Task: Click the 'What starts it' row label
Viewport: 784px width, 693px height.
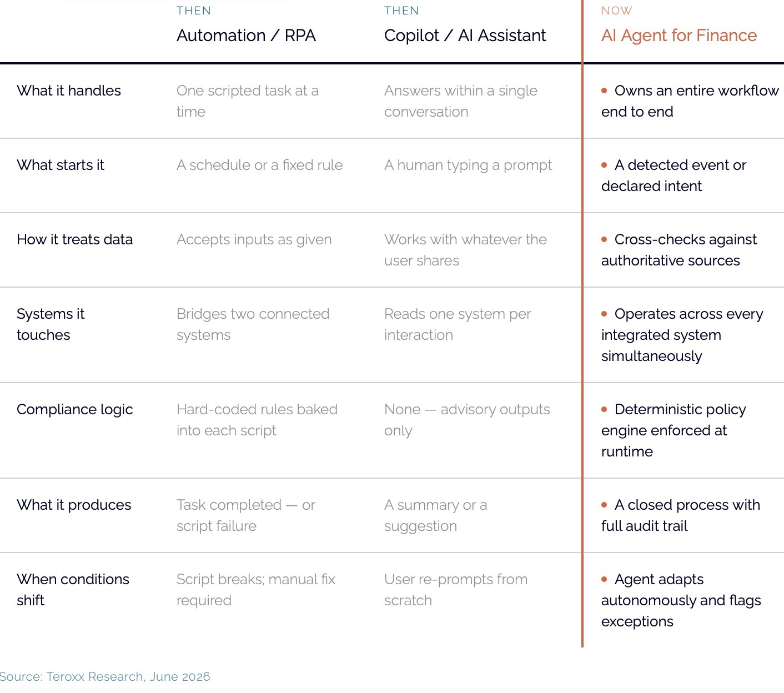Action: [x=61, y=165]
